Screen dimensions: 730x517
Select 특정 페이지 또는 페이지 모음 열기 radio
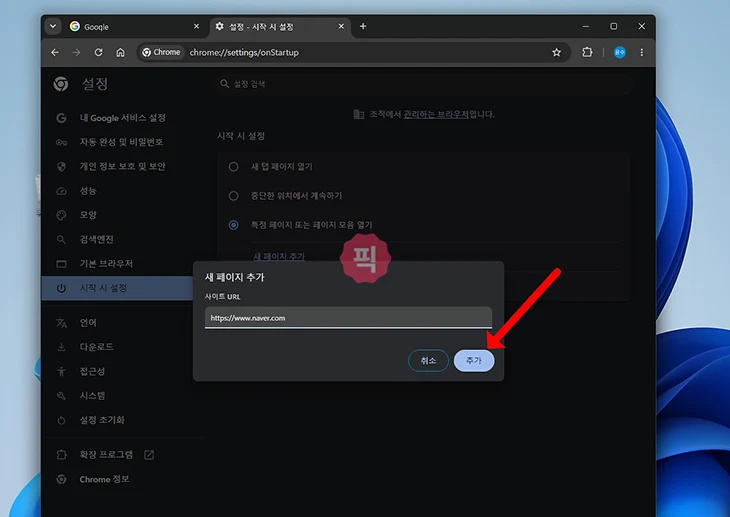click(233, 225)
